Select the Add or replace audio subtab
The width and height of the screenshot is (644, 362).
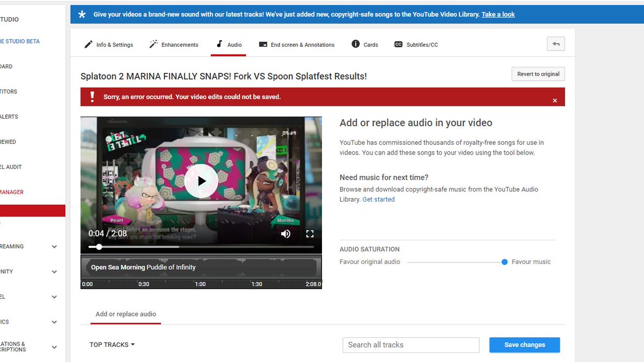pyautogui.click(x=126, y=314)
